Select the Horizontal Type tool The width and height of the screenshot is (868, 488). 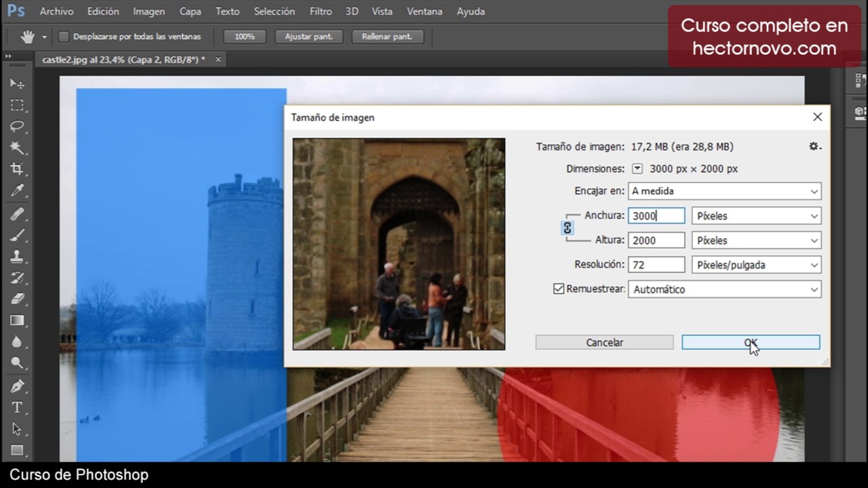17,408
